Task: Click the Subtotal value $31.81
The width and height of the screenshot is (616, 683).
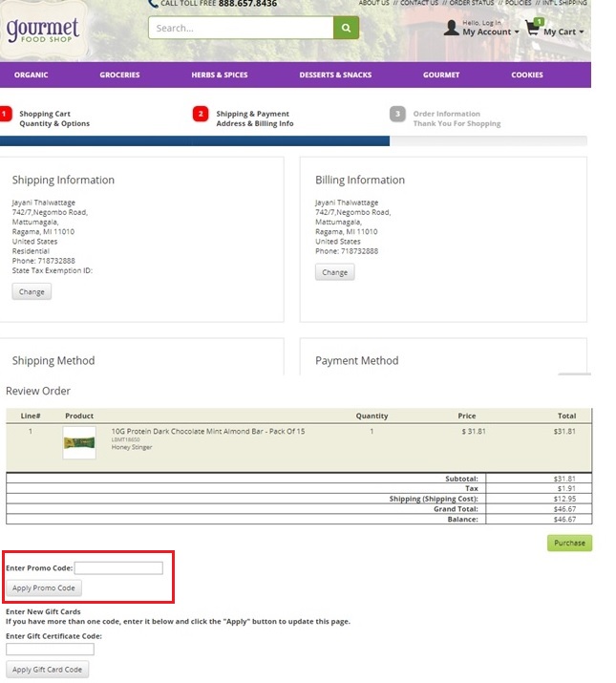Action: [x=564, y=479]
